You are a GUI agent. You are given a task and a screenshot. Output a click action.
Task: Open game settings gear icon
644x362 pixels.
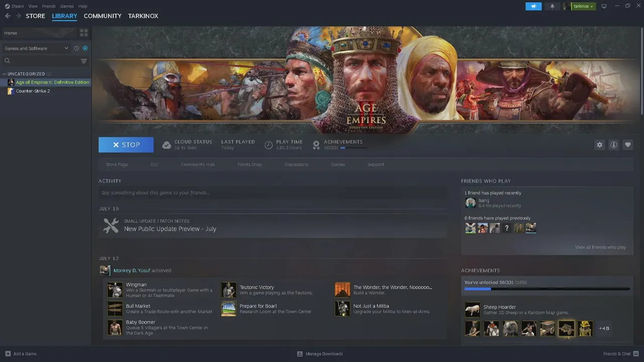599,145
